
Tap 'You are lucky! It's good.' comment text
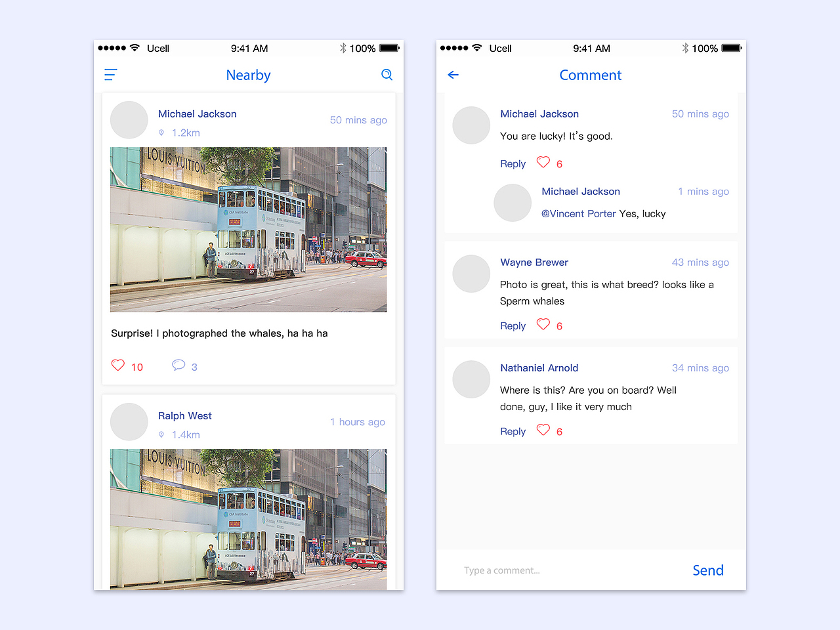[556, 136]
